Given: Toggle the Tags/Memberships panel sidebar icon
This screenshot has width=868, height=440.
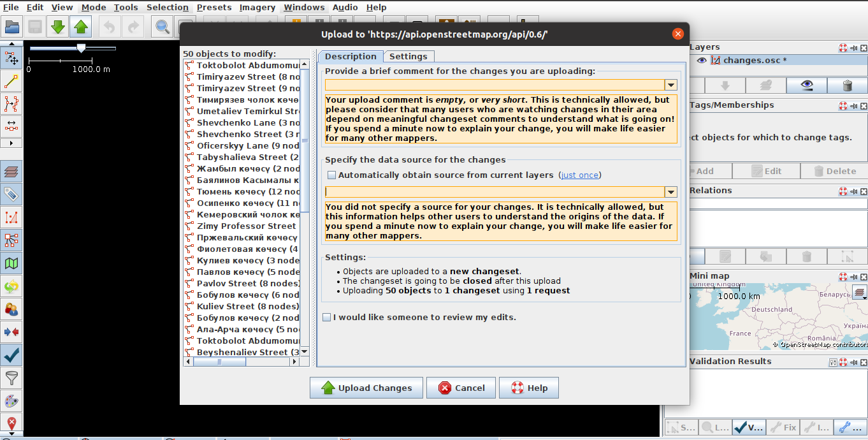Looking at the screenshot, I should click(x=11, y=194).
